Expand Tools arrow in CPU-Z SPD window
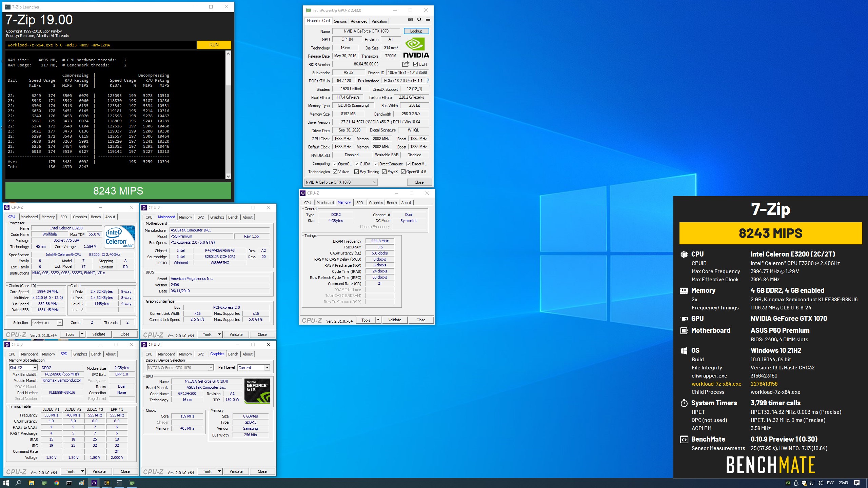 pos(82,471)
